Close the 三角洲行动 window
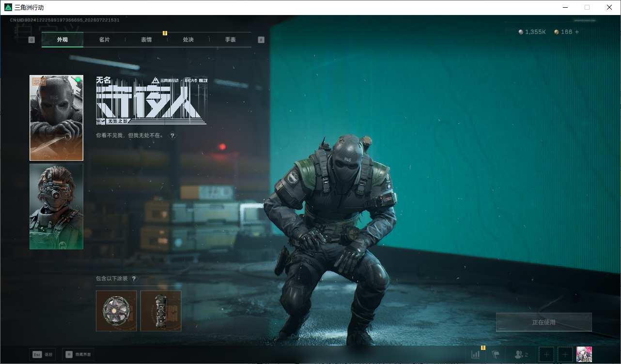The width and height of the screenshot is (621, 364). pyautogui.click(x=609, y=7)
